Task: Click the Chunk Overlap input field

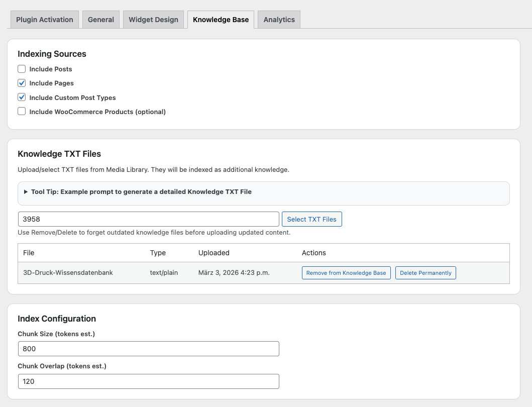Action: (x=149, y=381)
